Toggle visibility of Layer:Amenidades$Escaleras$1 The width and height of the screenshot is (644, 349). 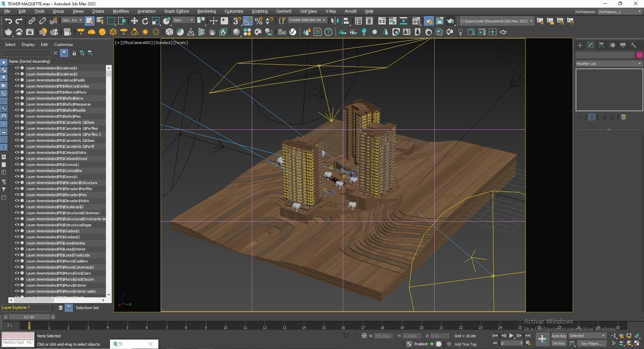point(16,68)
